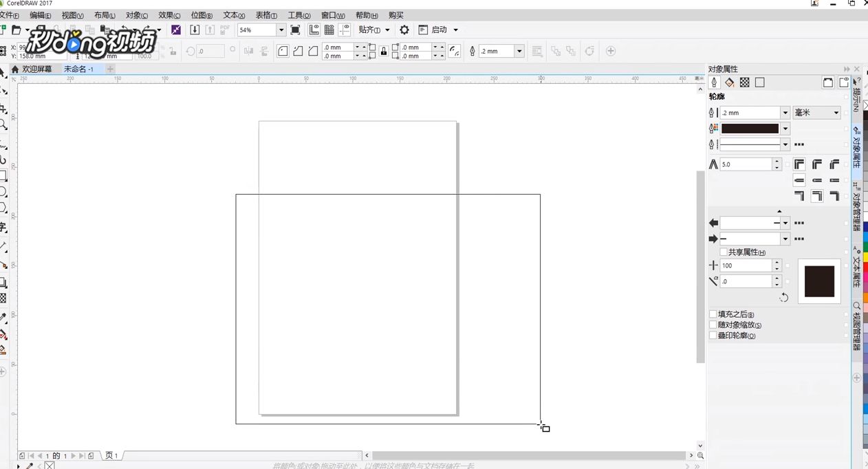Show grid using the toolbar icon
This screenshot has width=868, height=469.
coord(329,30)
